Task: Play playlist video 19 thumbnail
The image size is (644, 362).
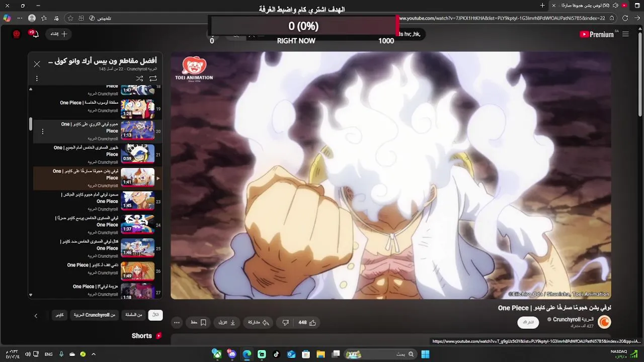Action: pos(137,109)
